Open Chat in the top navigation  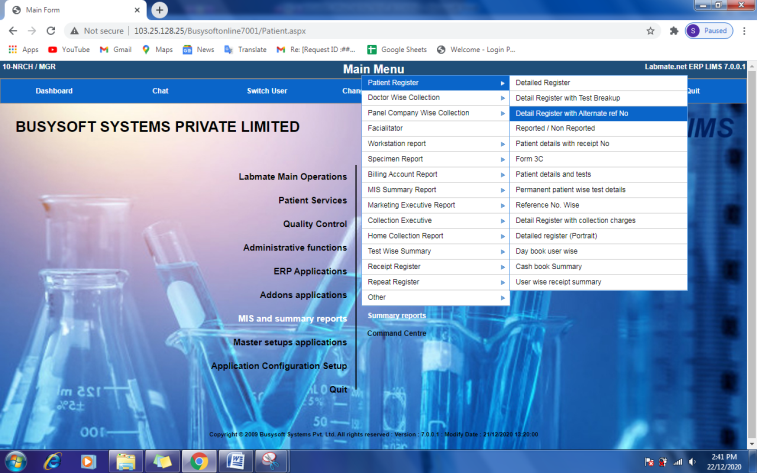tap(160, 91)
